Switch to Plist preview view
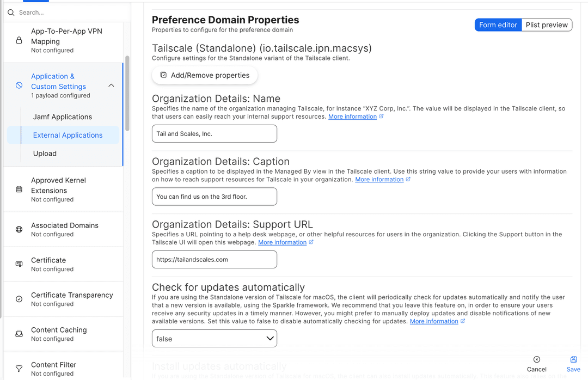The image size is (588, 380). point(547,25)
